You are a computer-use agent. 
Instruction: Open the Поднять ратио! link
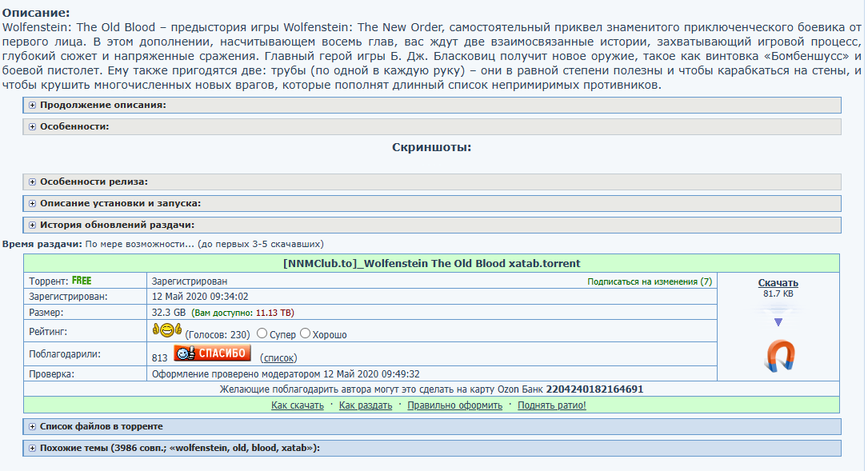551,405
